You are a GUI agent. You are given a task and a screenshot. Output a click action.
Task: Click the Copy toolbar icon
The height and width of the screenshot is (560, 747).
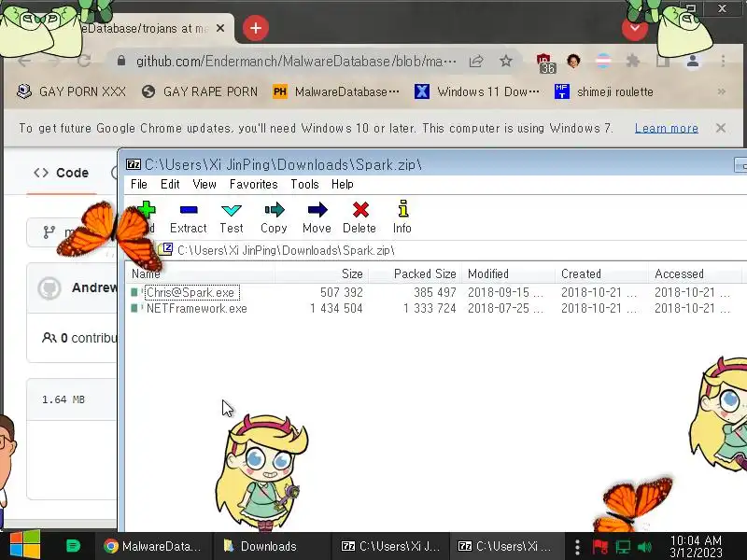(x=274, y=217)
